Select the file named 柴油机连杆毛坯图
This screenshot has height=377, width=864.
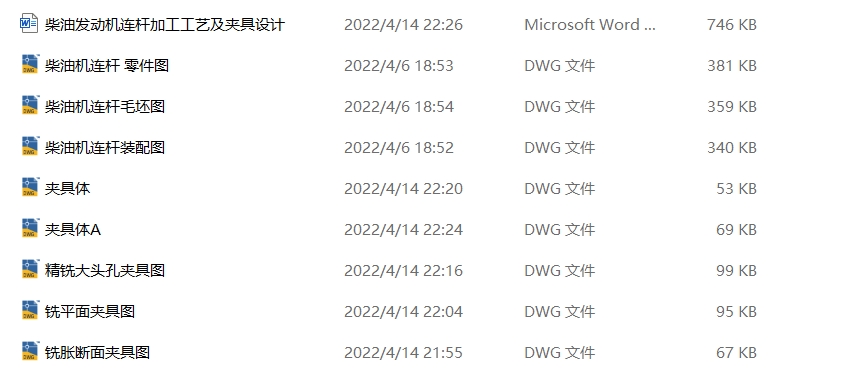(105, 106)
